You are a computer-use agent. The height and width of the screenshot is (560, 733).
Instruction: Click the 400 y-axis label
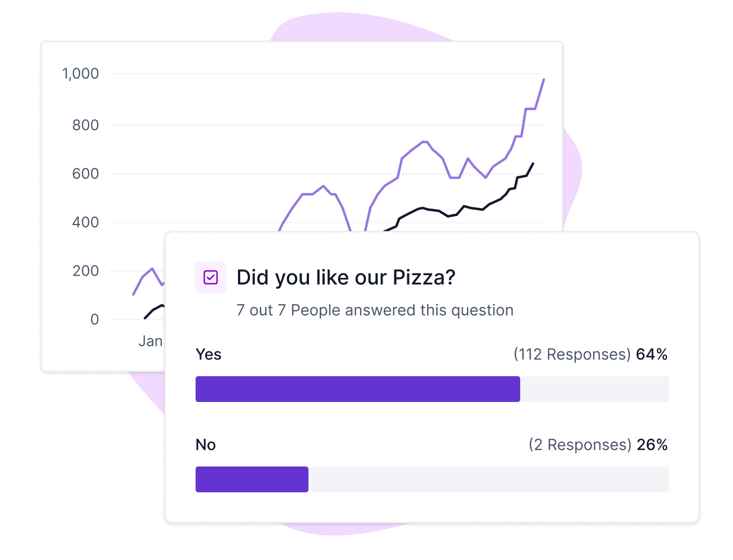point(85,222)
